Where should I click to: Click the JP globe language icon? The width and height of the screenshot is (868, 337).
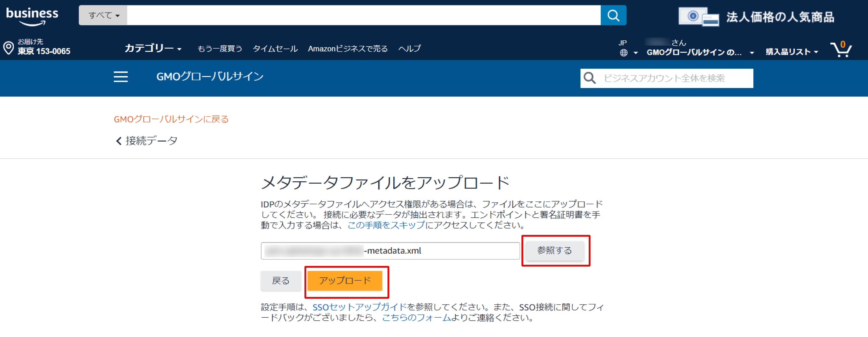(624, 53)
